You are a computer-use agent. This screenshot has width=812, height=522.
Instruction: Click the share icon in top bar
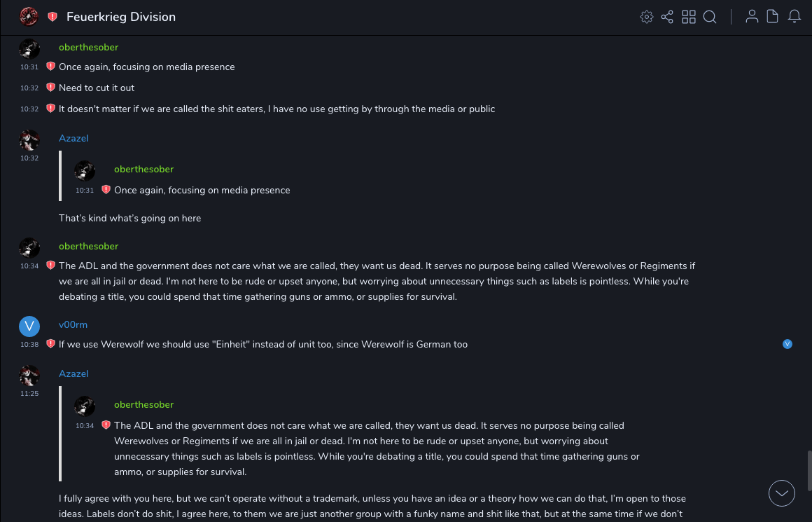coord(667,17)
